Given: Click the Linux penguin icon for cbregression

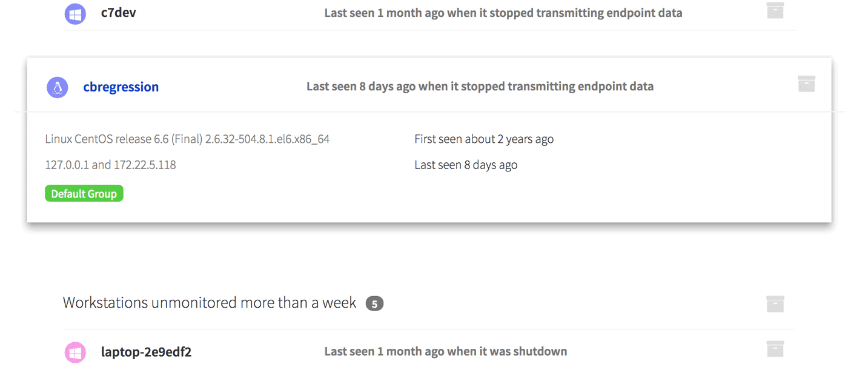Looking at the screenshot, I should pos(58,88).
